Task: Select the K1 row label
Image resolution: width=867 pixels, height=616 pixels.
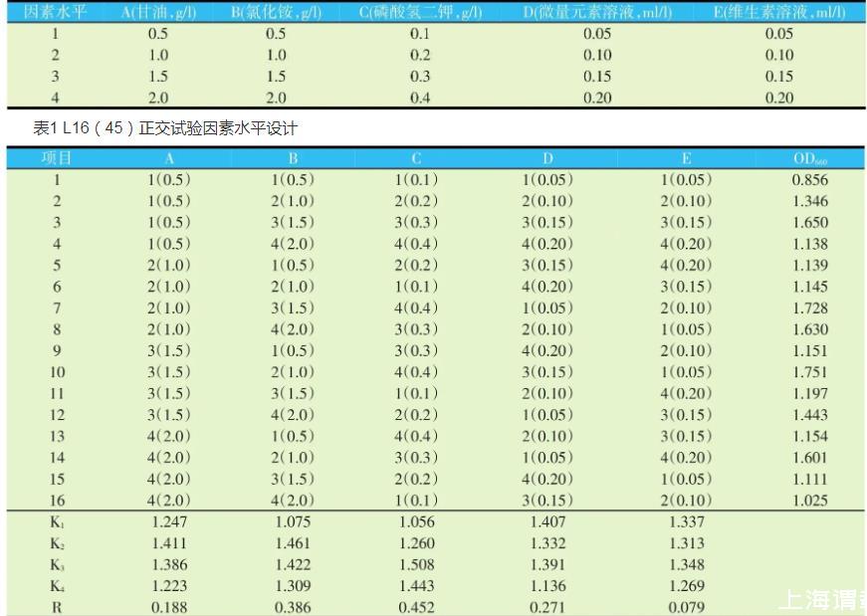Action: (56, 521)
